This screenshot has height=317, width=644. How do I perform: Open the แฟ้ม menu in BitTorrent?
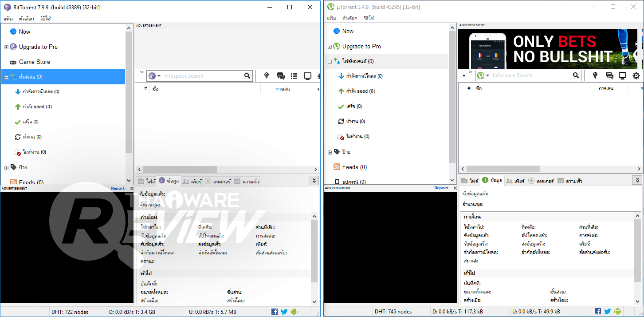coord(8,19)
